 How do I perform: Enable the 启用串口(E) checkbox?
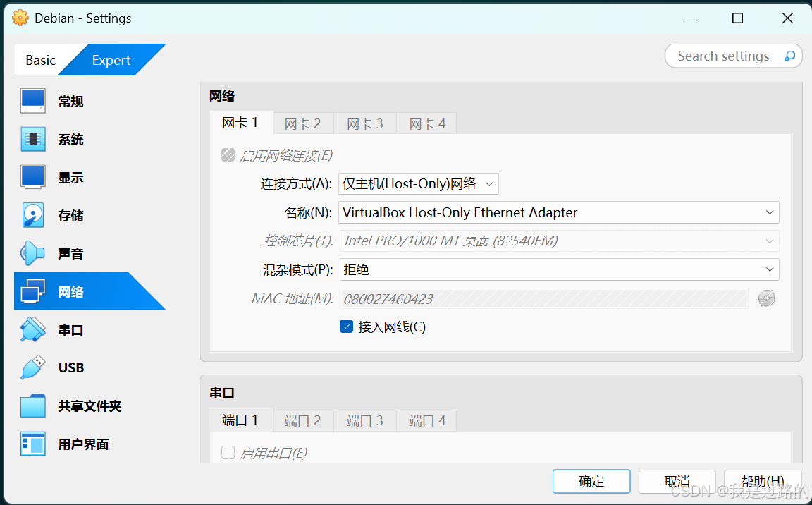228,452
